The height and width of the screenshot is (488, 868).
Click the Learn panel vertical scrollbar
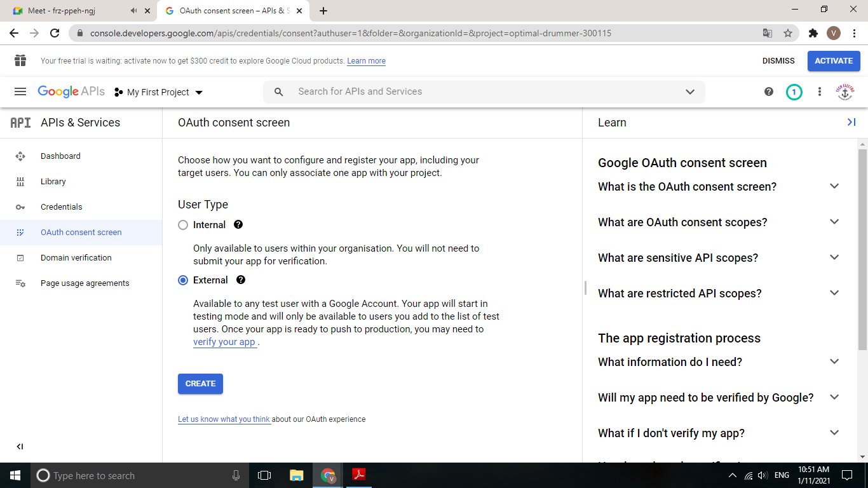862,249
